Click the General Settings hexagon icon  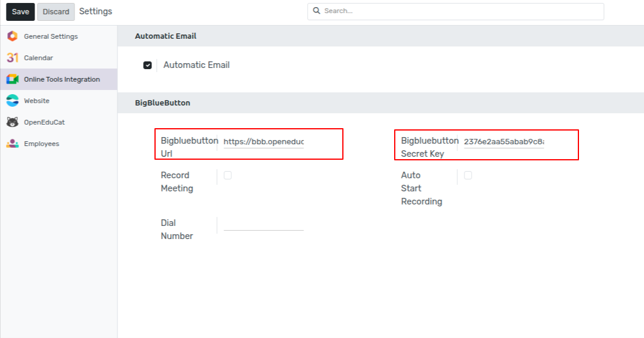pos(13,36)
